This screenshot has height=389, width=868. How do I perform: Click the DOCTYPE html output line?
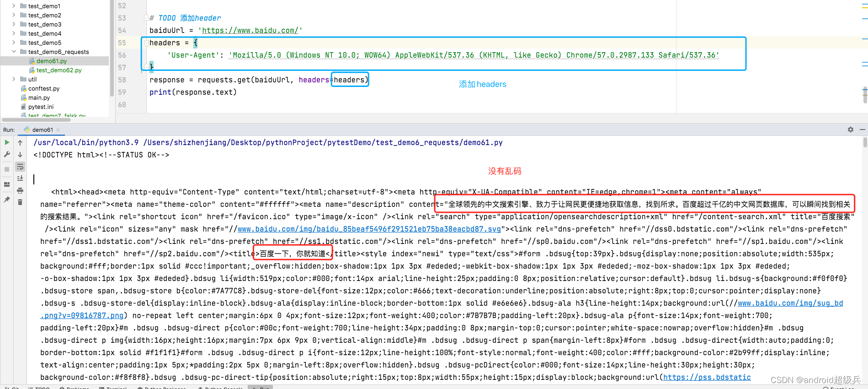tap(101, 155)
